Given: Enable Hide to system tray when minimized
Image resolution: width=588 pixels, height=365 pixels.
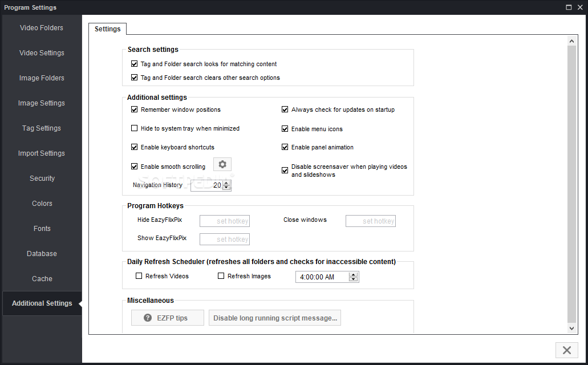Looking at the screenshot, I should point(134,128).
